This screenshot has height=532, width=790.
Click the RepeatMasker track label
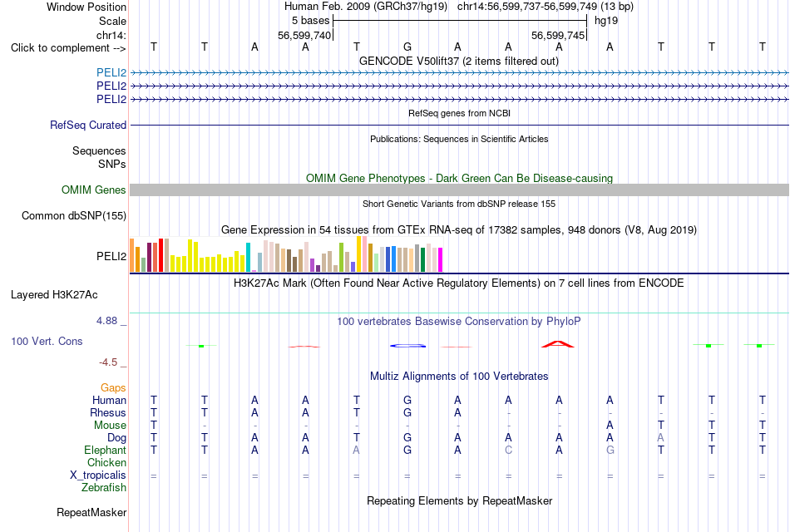[91, 512]
